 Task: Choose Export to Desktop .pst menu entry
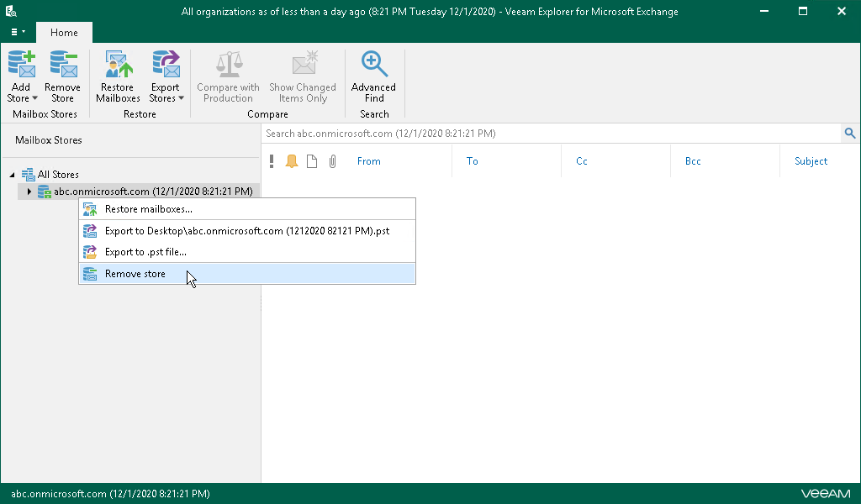click(247, 231)
